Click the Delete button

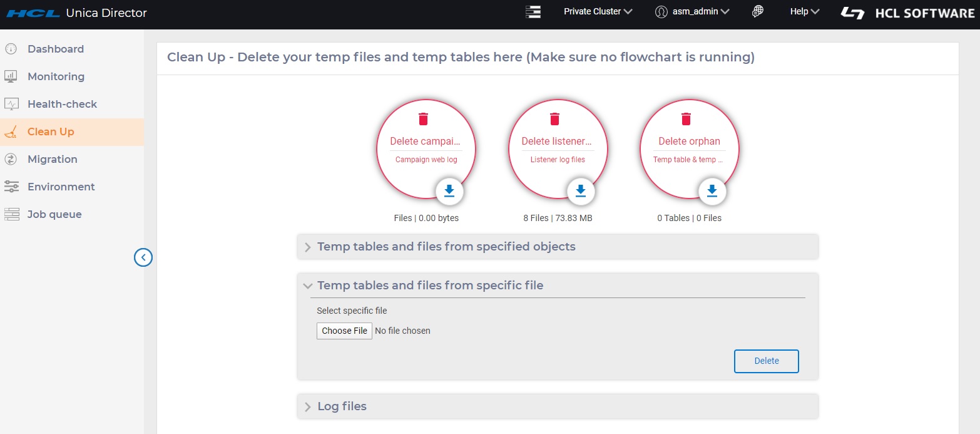coord(766,361)
